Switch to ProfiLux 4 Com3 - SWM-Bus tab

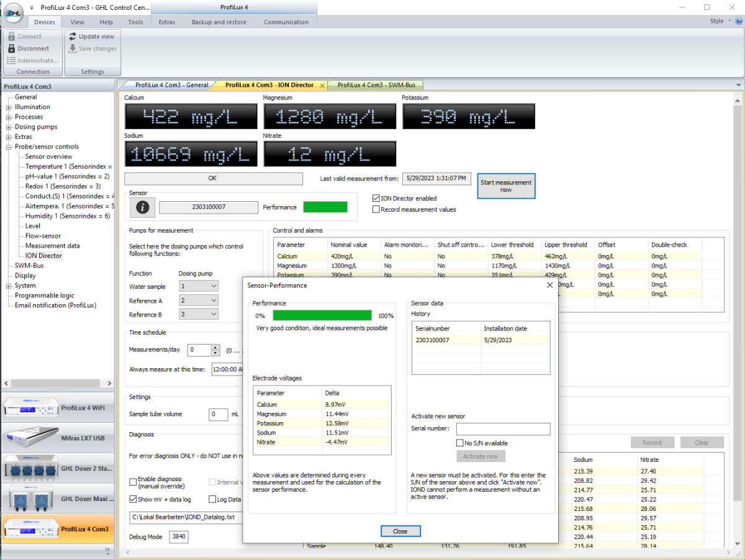click(376, 85)
